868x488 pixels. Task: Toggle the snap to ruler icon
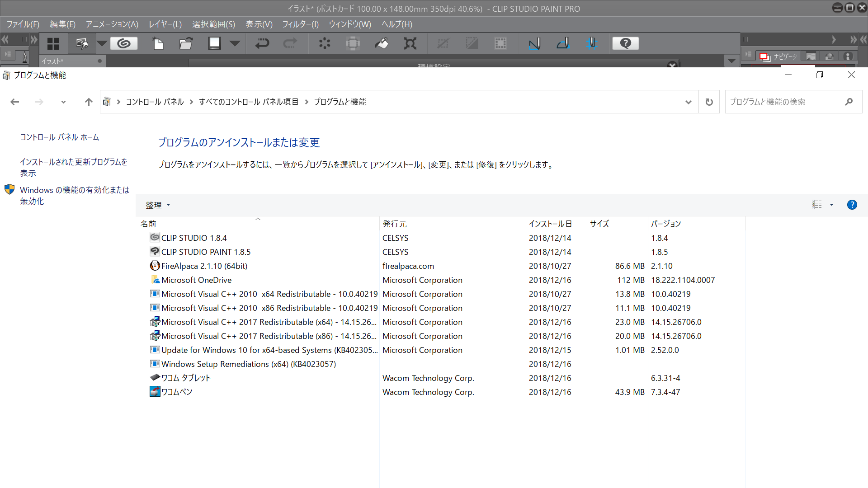pos(534,43)
